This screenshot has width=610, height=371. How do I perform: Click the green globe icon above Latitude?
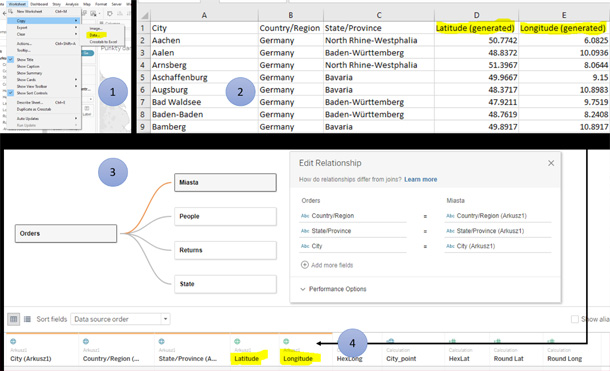tap(237, 341)
